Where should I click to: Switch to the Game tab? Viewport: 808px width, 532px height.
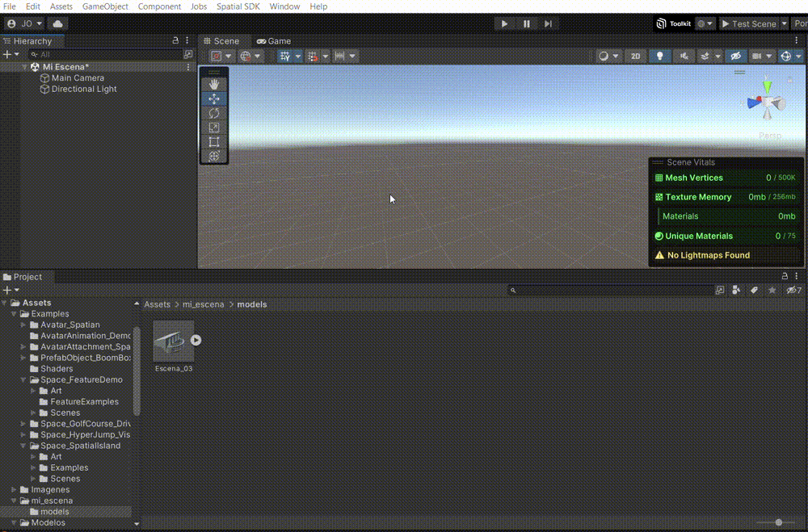click(274, 41)
